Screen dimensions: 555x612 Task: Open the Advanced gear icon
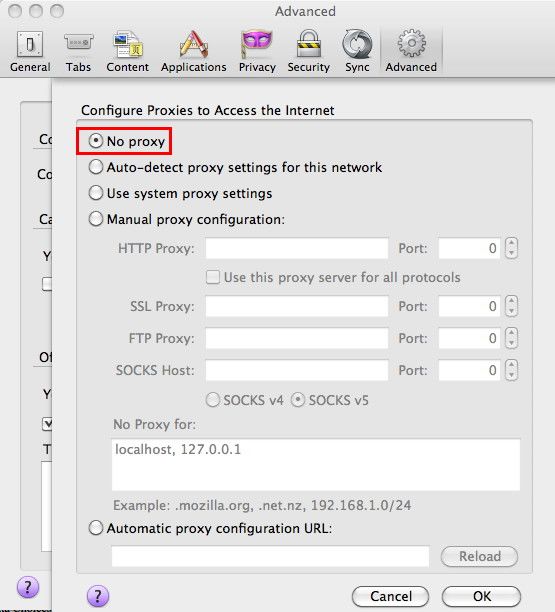(x=411, y=43)
